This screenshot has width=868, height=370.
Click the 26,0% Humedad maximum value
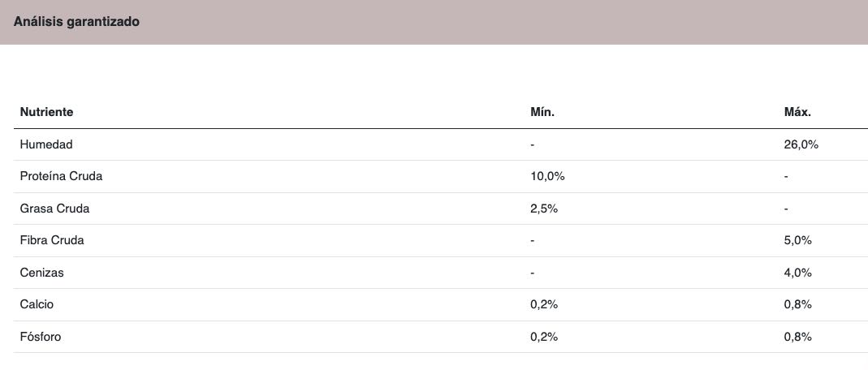pyautogui.click(x=801, y=144)
